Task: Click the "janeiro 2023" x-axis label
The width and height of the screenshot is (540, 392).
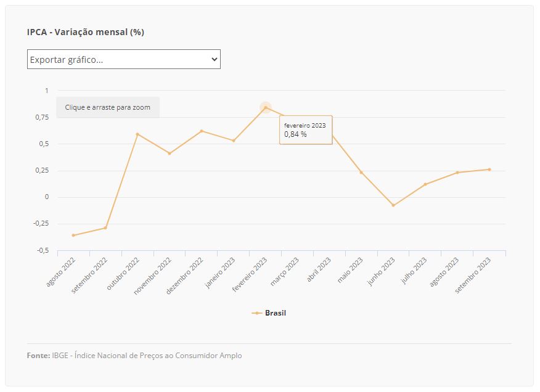Action: coord(220,273)
